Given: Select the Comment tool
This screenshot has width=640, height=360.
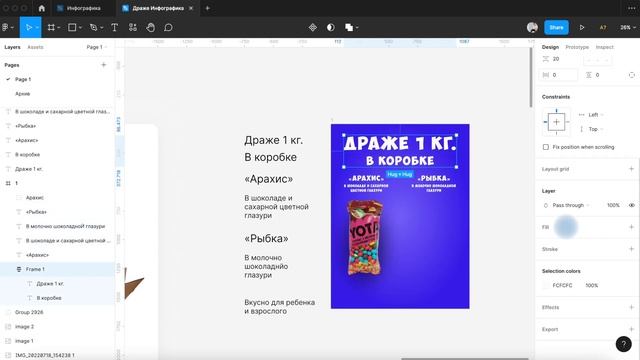Looking at the screenshot, I should (x=168, y=27).
